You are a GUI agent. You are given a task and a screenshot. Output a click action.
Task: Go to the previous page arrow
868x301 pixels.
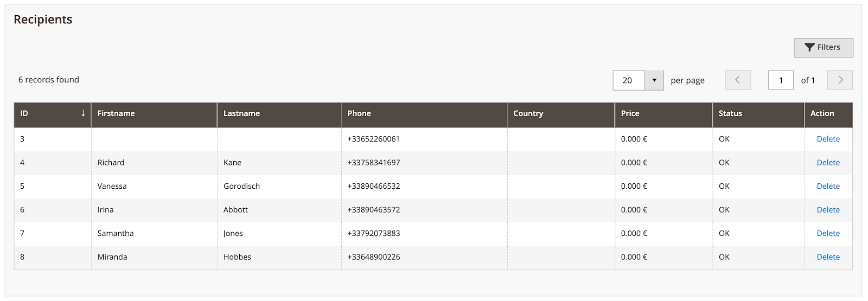pos(738,80)
